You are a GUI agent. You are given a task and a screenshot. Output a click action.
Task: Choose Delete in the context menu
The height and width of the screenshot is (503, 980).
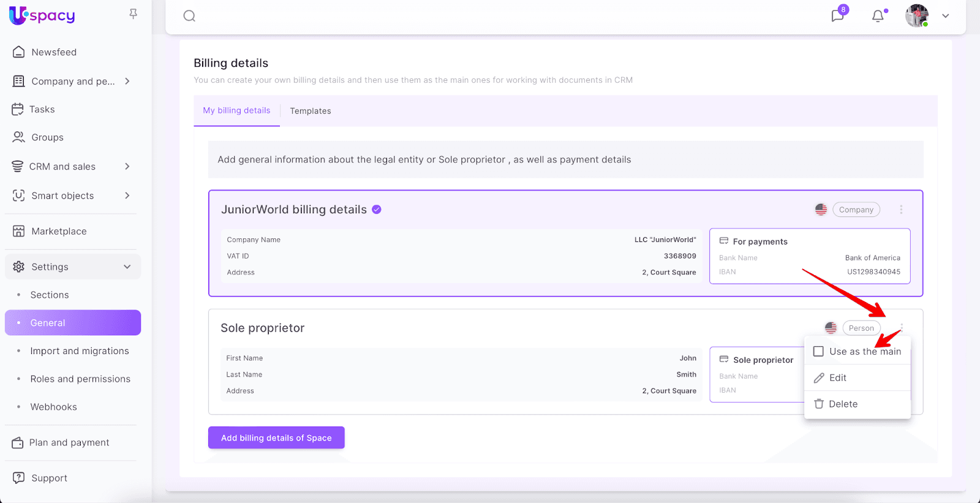click(x=843, y=404)
